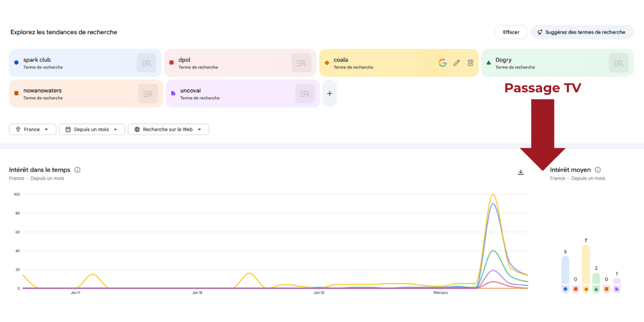Screen dimensions: 644x322
Task: Add a new search term with plus button
Action: click(x=330, y=93)
